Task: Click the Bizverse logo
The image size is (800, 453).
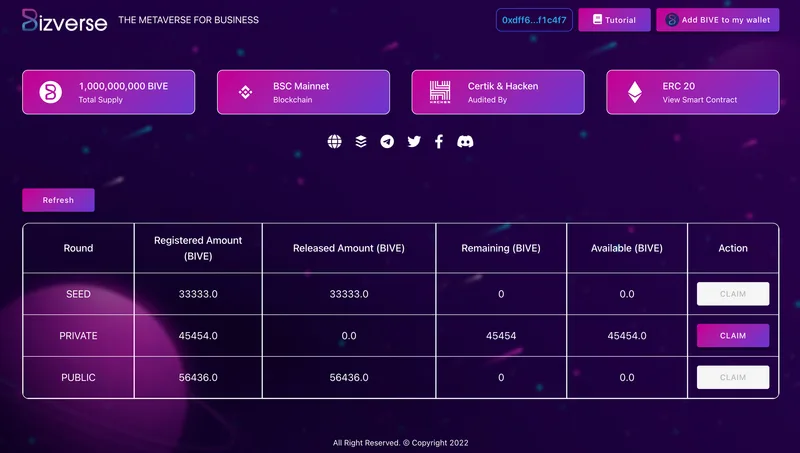Action: click(x=64, y=20)
